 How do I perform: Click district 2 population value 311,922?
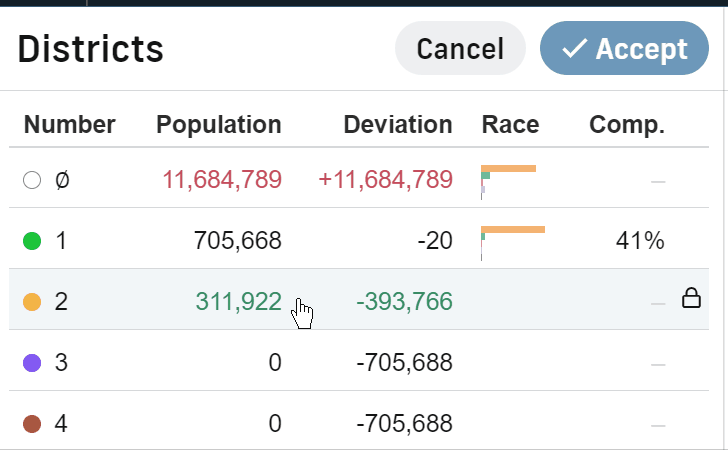(x=238, y=302)
